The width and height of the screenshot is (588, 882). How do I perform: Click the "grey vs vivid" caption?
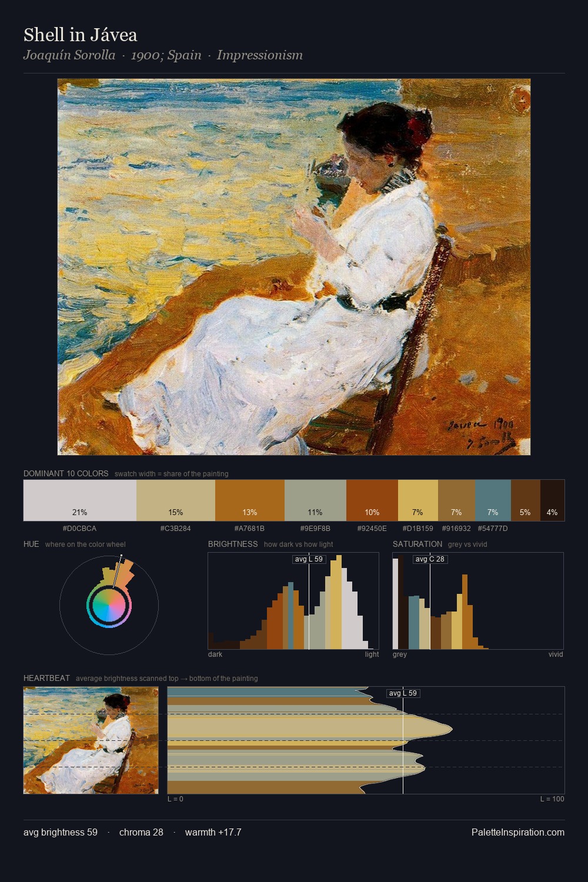[467, 544]
